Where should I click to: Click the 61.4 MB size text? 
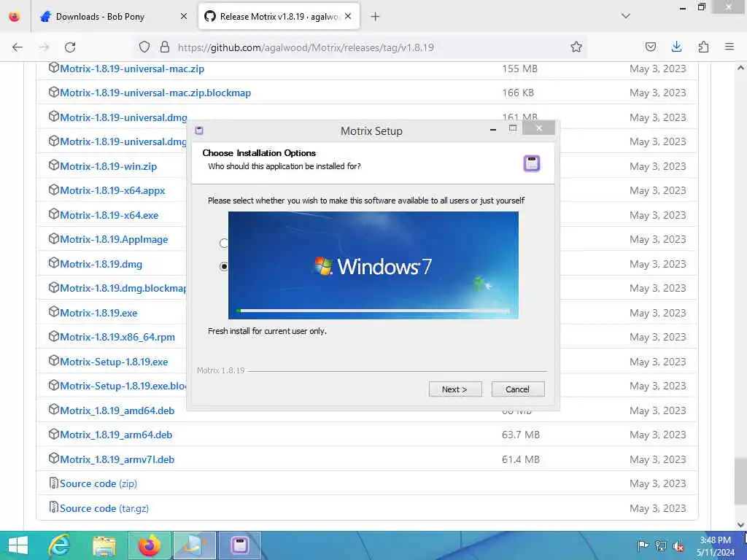click(521, 459)
